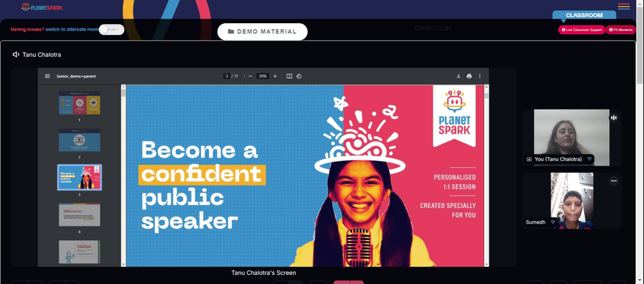Click the 30% zoom level field
The image size is (644, 284).
263,76
